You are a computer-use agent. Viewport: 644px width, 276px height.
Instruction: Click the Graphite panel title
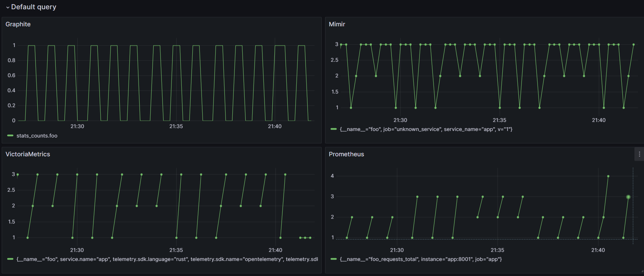click(x=18, y=24)
